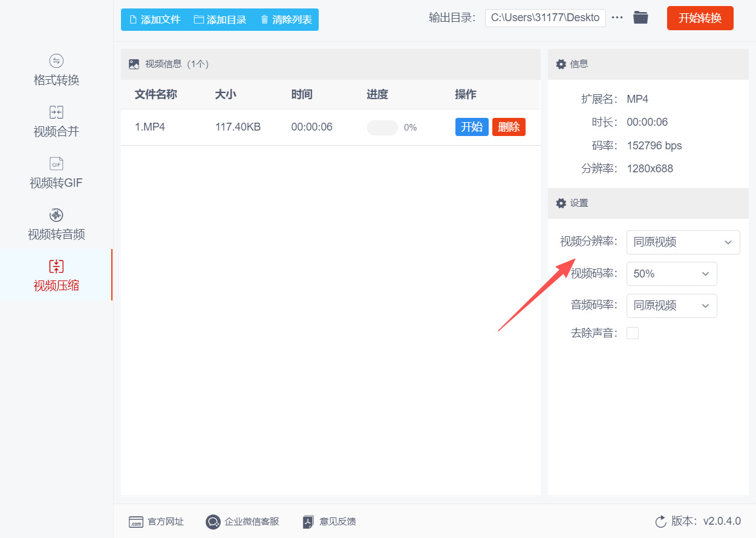
Task: Click the 1.MP4 progress bar
Action: tap(382, 128)
